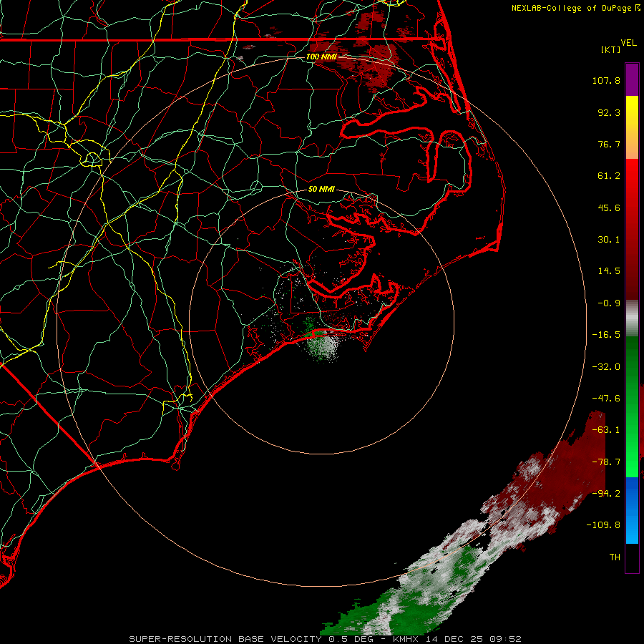Click the VEL legend title

click(x=628, y=43)
